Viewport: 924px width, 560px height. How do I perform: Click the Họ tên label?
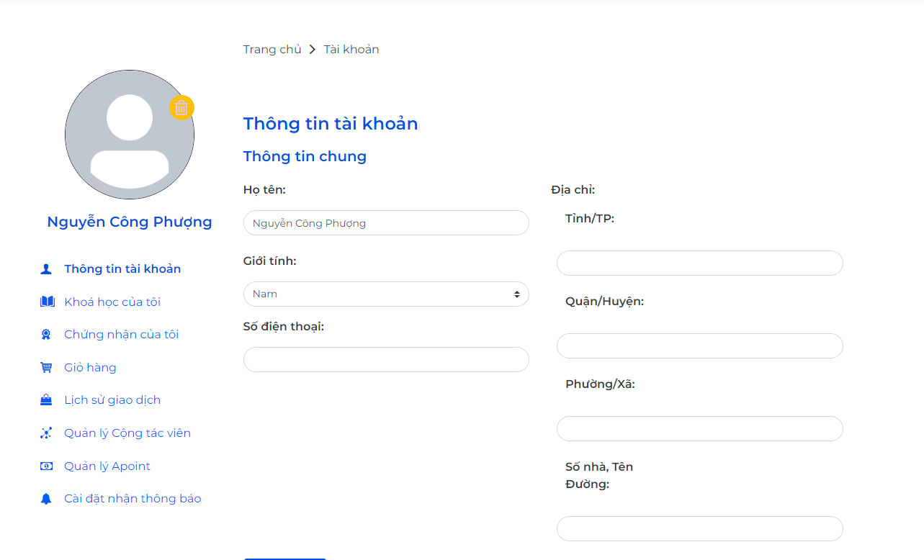[264, 190]
